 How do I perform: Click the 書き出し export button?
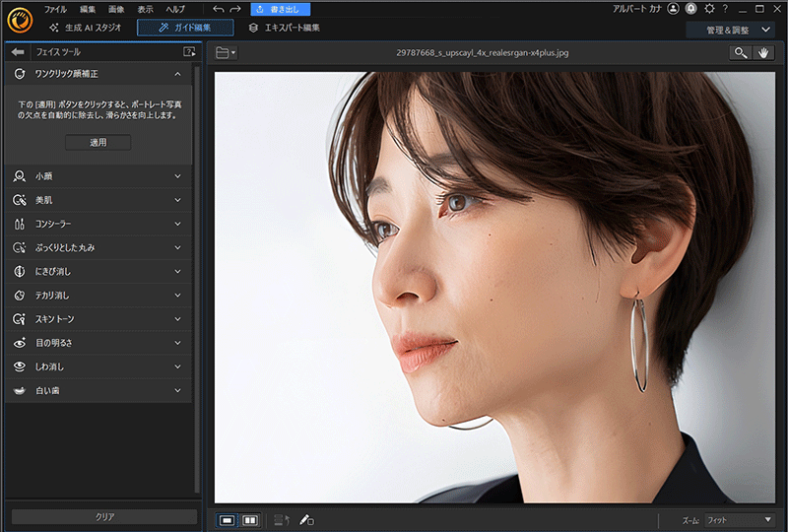tap(281, 9)
